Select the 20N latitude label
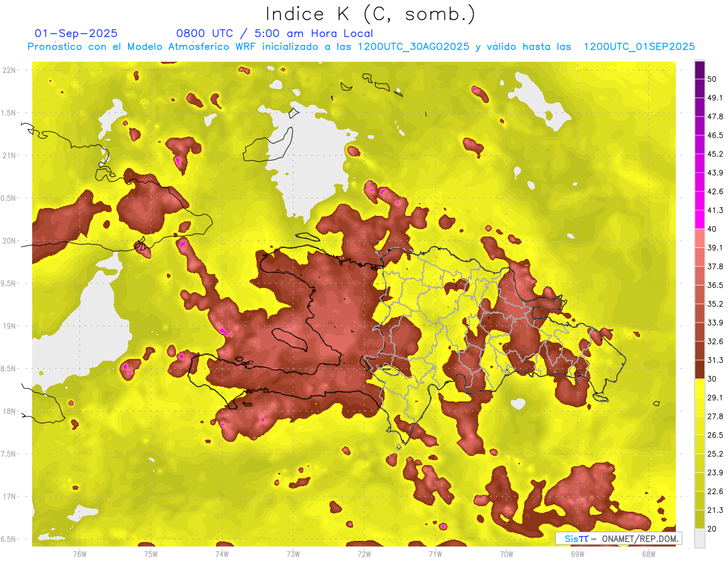This screenshot has height=562, width=728. [x=10, y=241]
